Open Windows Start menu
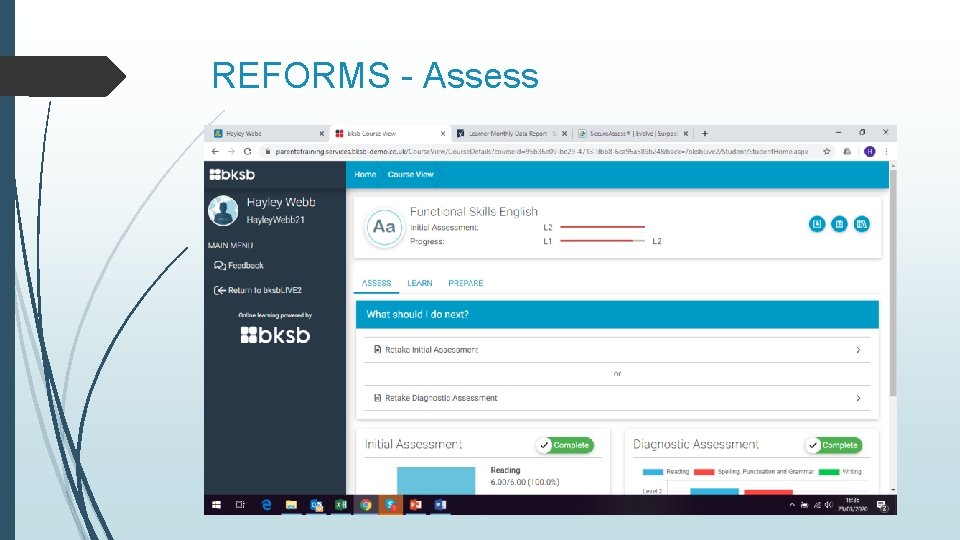The width and height of the screenshot is (960, 540). click(x=216, y=505)
